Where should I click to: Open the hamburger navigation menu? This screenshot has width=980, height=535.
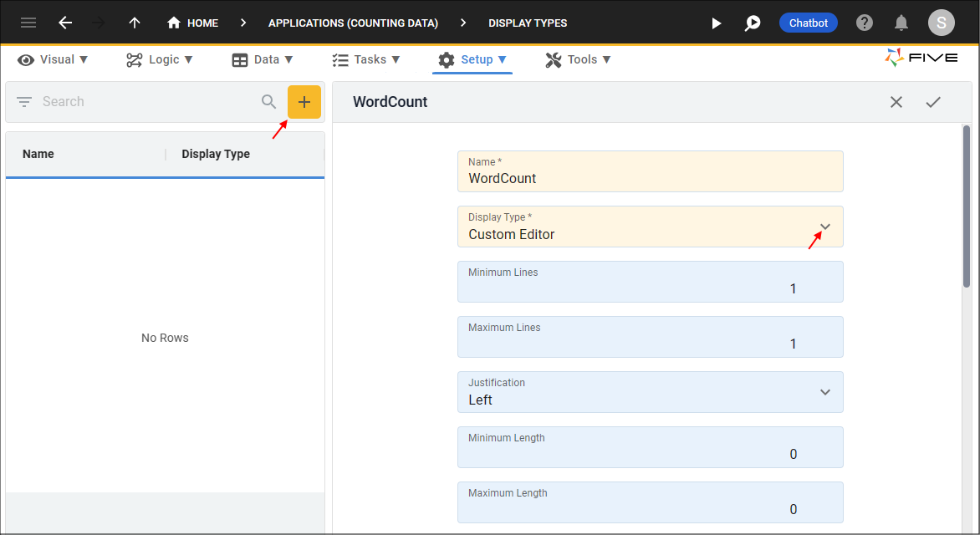pyautogui.click(x=28, y=23)
